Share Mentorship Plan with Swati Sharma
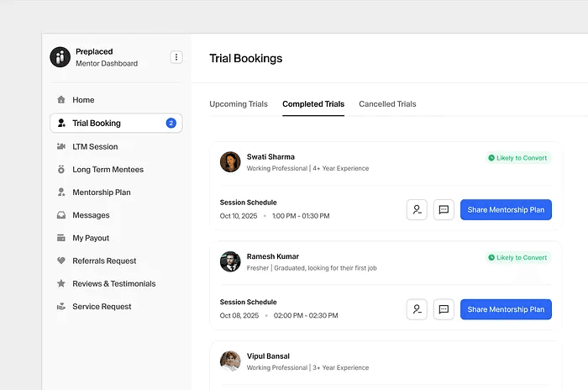The height and width of the screenshot is (390, 588). (x=506, y=209)
